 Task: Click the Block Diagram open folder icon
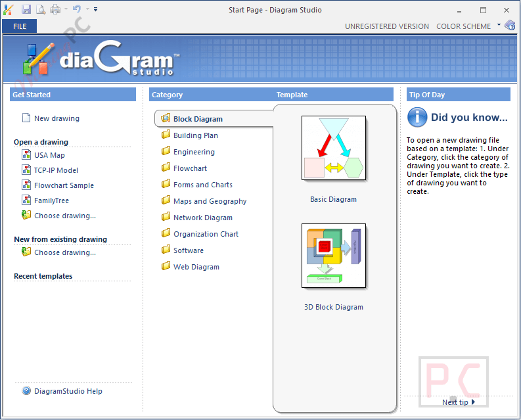click(x=166, y=118)
